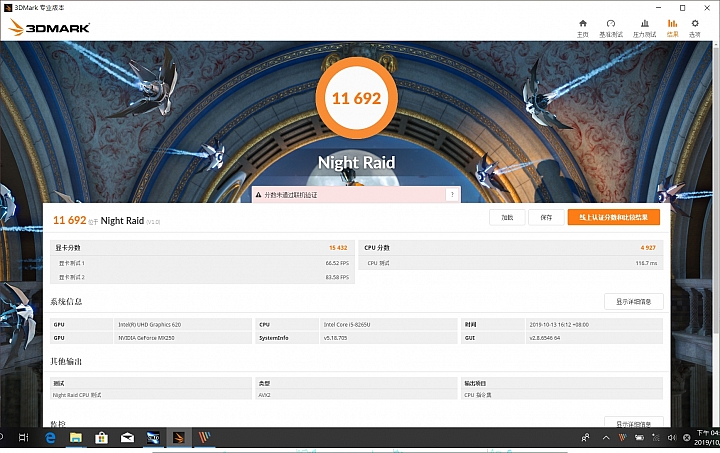Select the NVIDIA GeForce MX250 entry
Image resolution: width=720 pixels, height=453 pixels.
pyautogui.click(x=146, y=338)
